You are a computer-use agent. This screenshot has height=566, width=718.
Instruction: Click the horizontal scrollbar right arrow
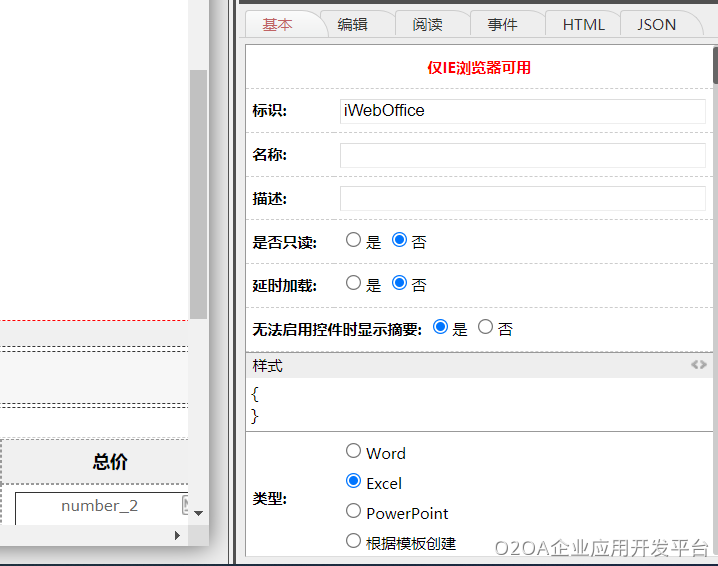click(178, 535)
